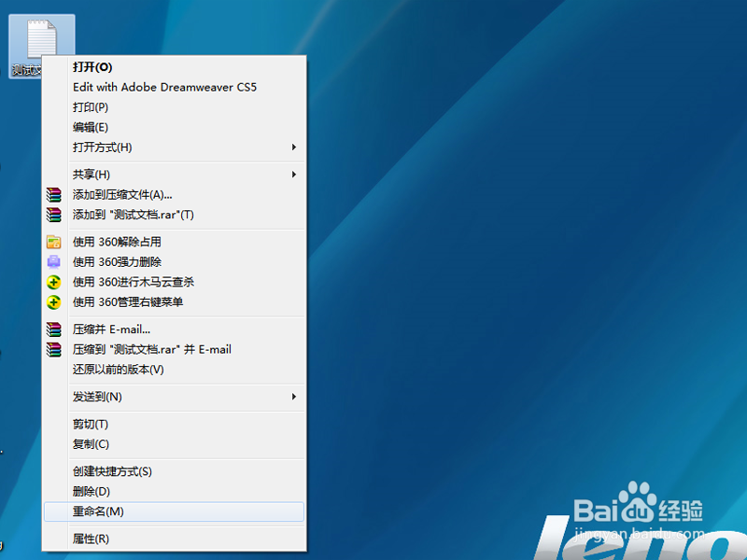Open the 打开方式(H) menu entry
This screenshot has width=747, height=560.
(174, 147)
